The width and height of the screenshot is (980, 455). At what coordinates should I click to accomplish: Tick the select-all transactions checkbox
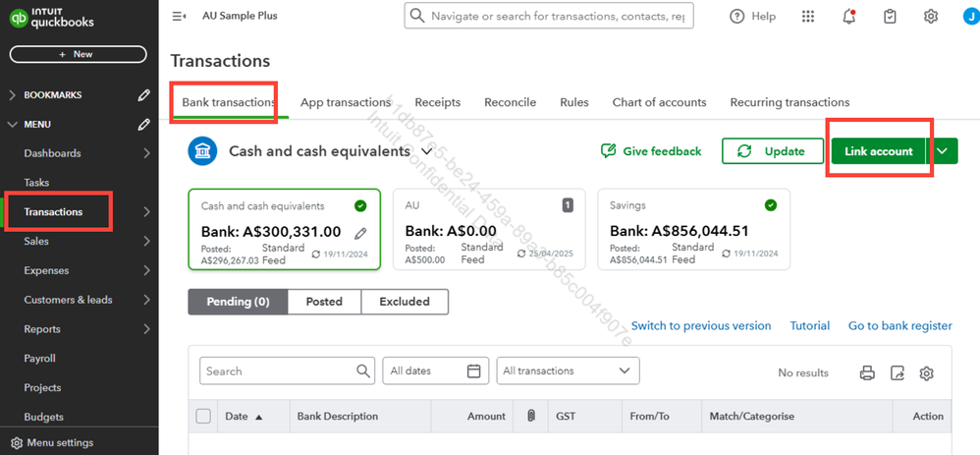[203, 416]
